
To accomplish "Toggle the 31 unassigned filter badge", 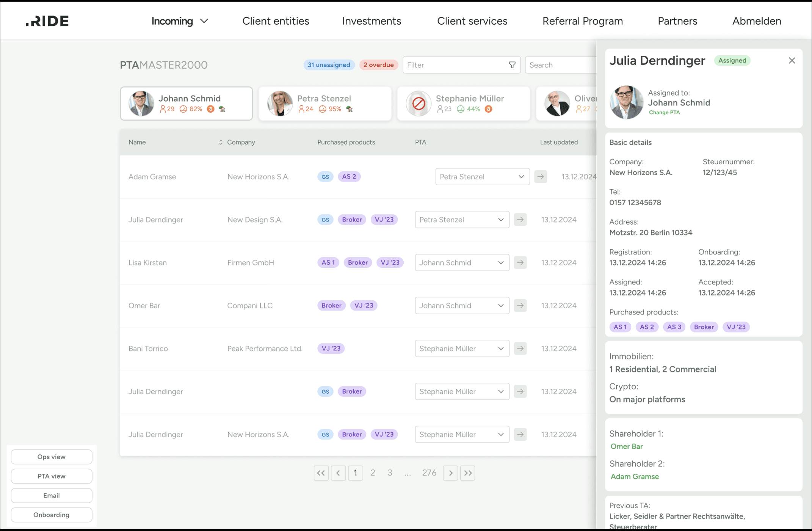I will (x=329, y=65).
